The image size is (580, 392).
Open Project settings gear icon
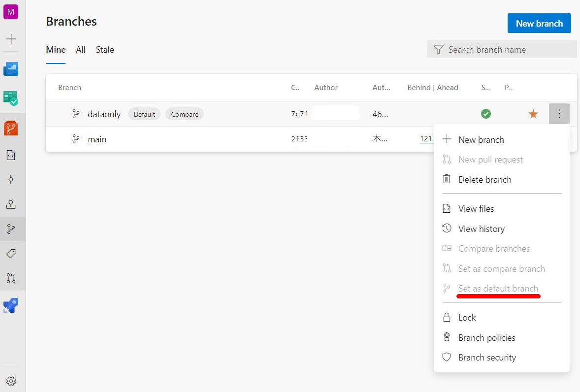point(11,381)
